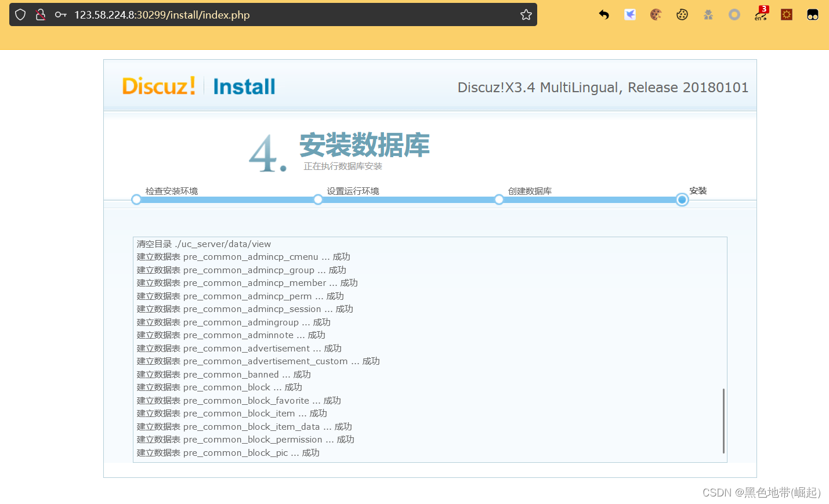Click the grayed-out incognito user extension icon
The image size is (829, 504).
708,14
